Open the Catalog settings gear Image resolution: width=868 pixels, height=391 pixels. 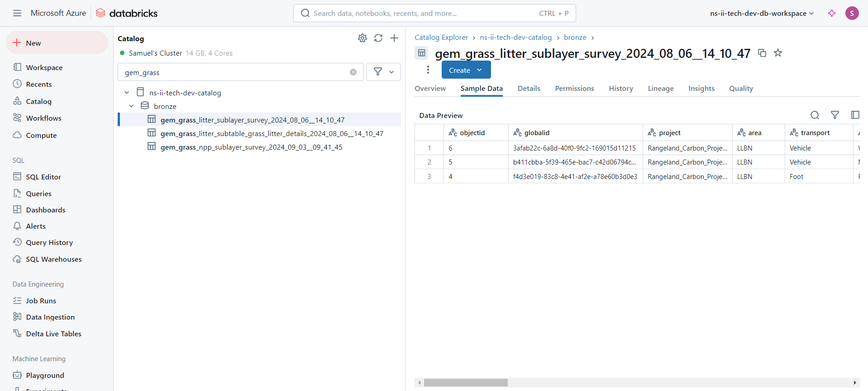(x=362, y=38)
